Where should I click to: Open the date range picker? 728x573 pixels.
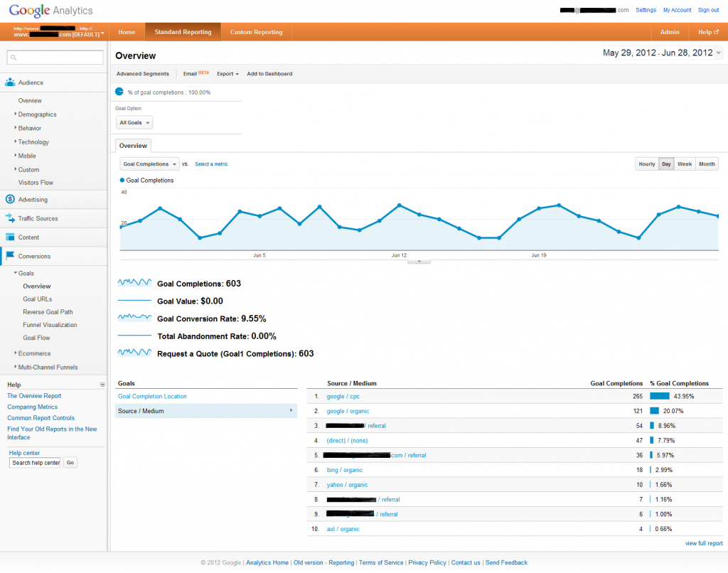(x=662, y=53)
